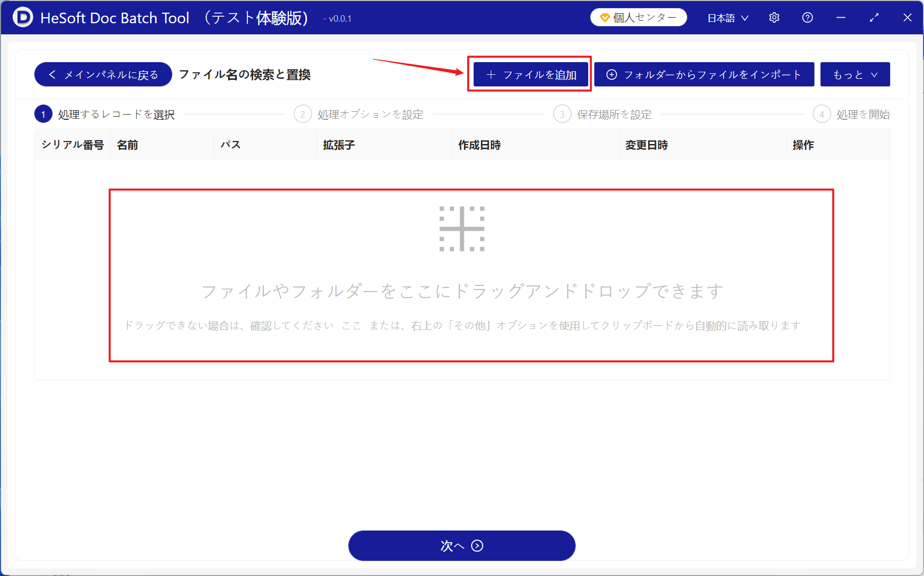Click the drag-and-drop instruction text
Viewport: 924px width, 576px height.
coord(462,292)
